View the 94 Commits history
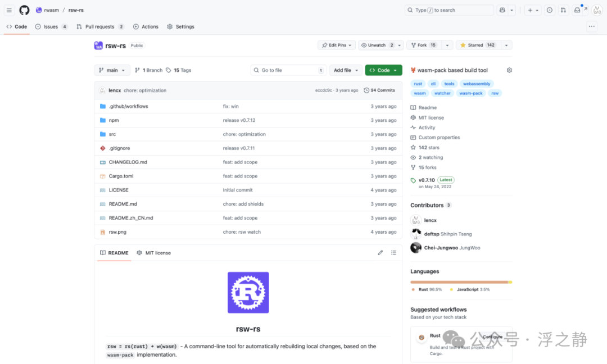 click(x=379, y=90)
